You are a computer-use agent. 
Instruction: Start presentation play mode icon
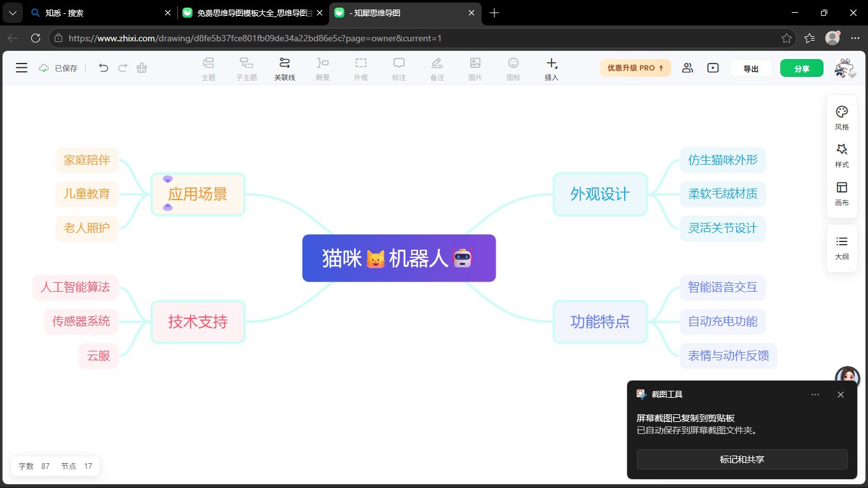(713, 68)
